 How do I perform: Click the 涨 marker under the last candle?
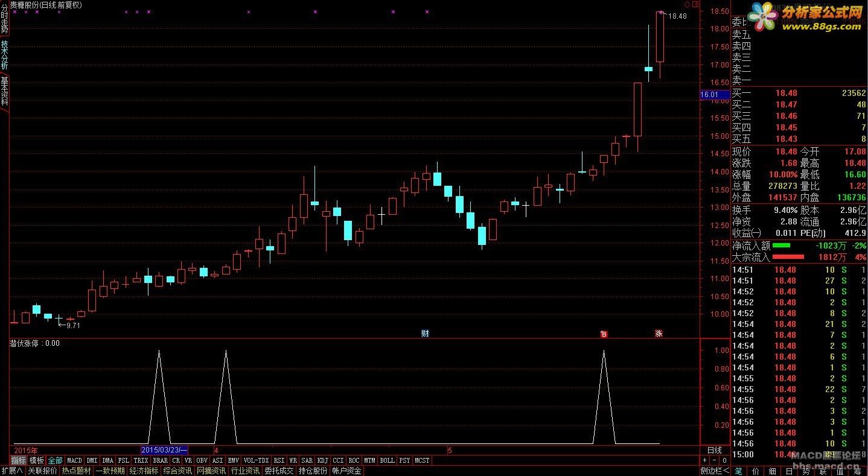click(x=659, y=334)
